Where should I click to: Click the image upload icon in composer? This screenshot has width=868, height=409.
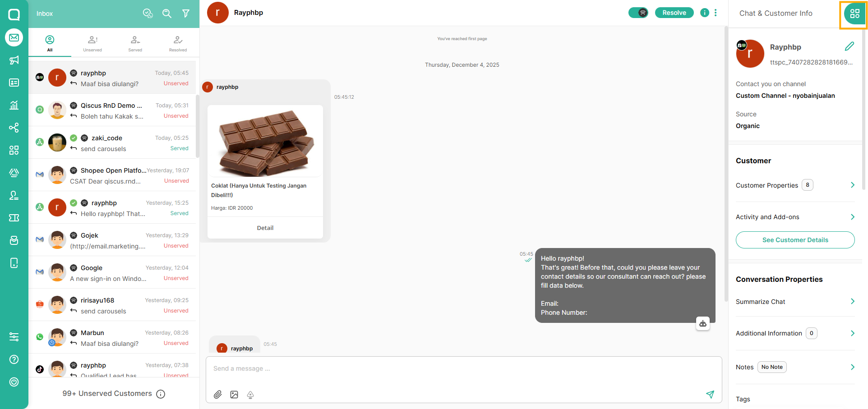pyautogui.click(x=234, y=395)
